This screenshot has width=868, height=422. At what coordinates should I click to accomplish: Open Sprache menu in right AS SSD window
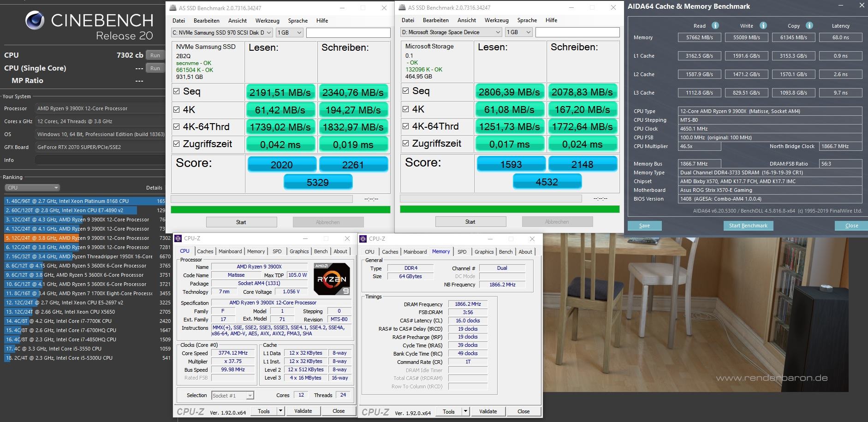tap(527, 20)
